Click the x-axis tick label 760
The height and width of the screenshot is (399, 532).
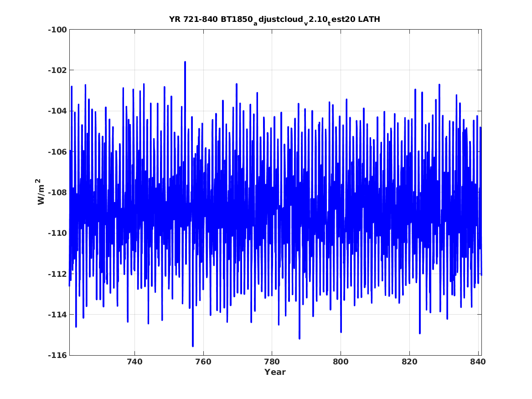point(203,362)
